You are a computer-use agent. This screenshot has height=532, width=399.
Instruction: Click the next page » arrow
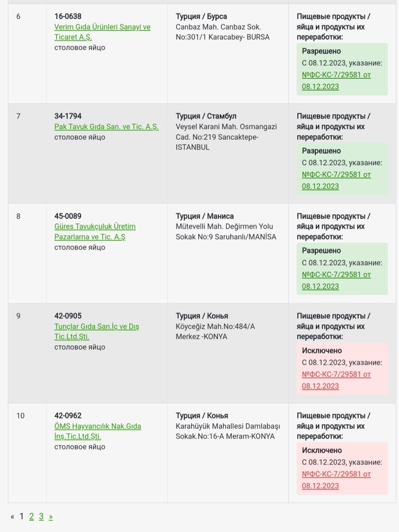click(51, 516)
